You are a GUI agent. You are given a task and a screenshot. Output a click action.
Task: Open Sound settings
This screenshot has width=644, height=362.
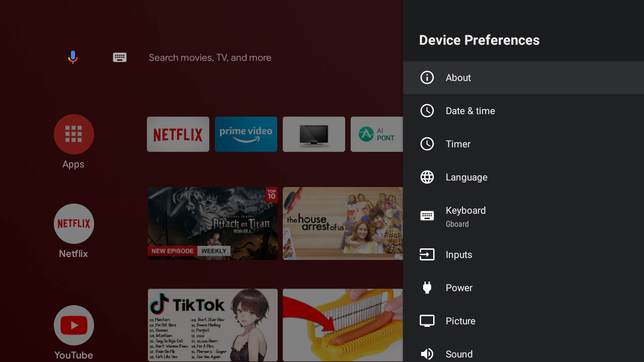[523, 353]
